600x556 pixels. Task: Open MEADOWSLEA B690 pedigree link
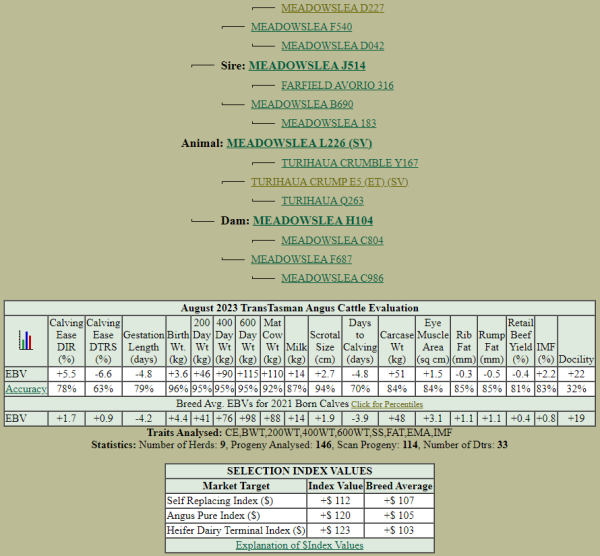(302, 104)
